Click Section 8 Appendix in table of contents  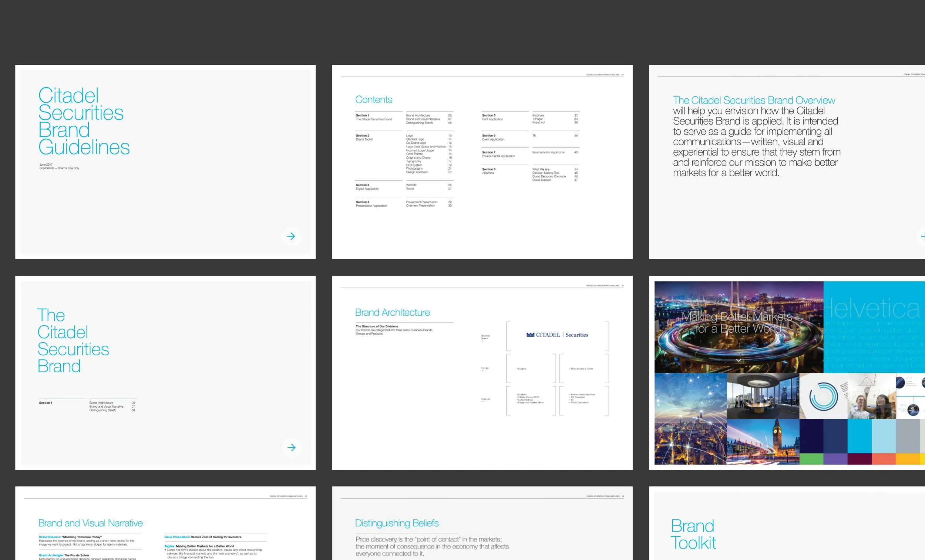coord(488,171)
